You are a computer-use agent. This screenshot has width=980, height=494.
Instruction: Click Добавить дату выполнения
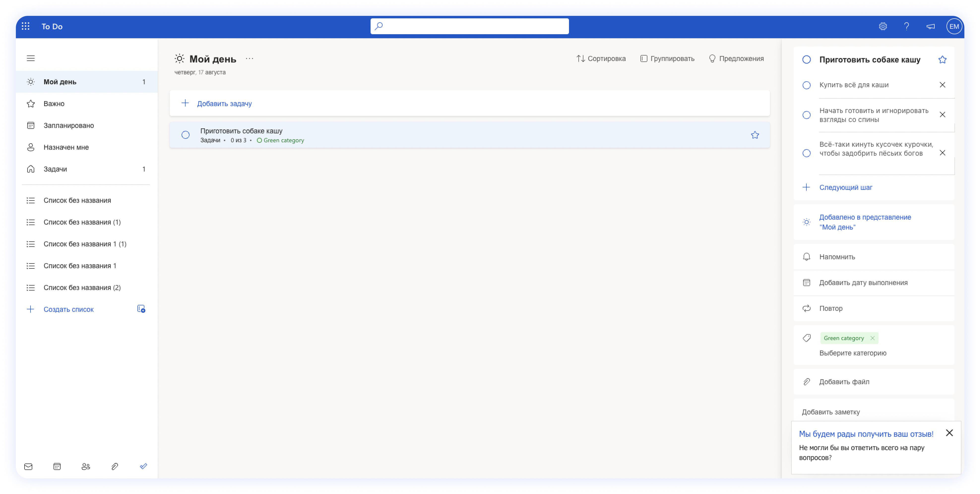(863, 283)
